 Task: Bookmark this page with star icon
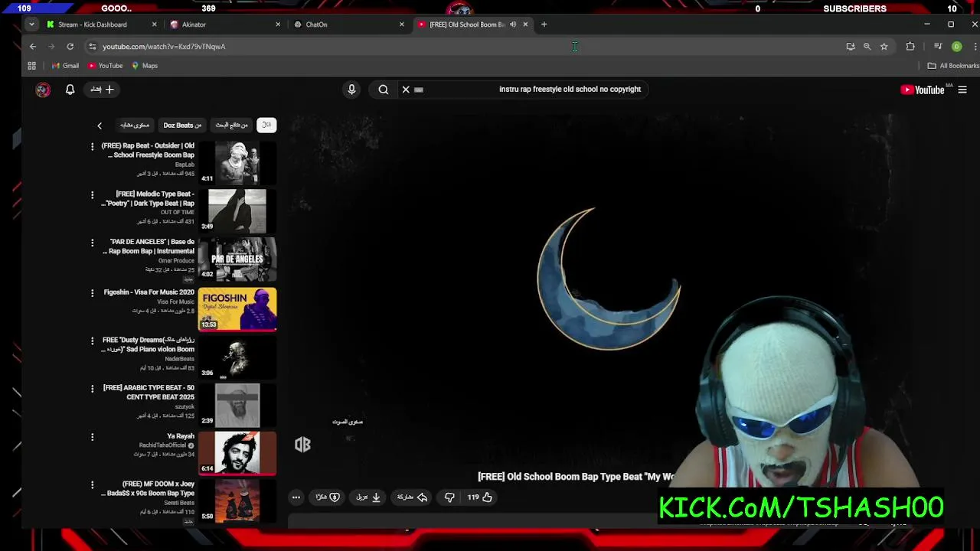884,47
